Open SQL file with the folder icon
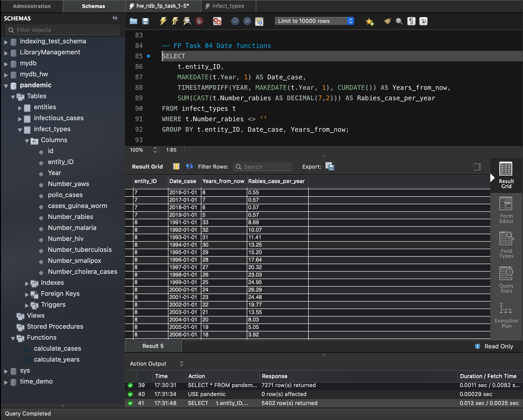 (x=133, y=21)
